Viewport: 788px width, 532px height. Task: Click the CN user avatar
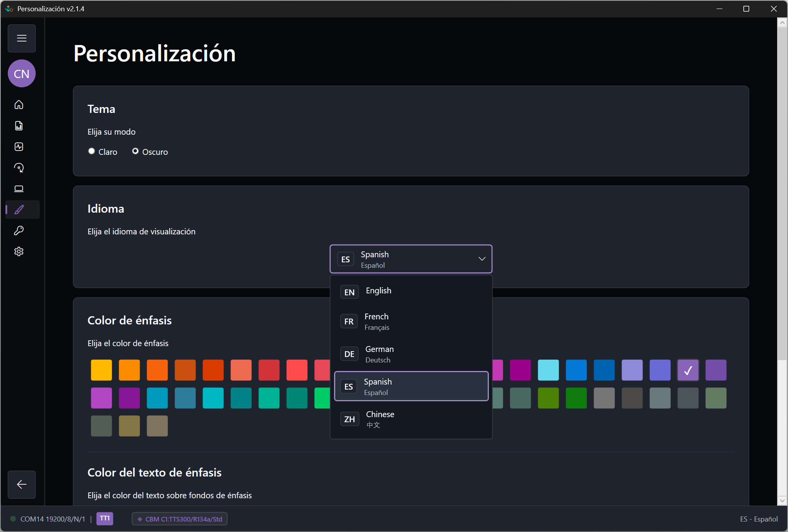pyautogui.click(x=22, y=73)
